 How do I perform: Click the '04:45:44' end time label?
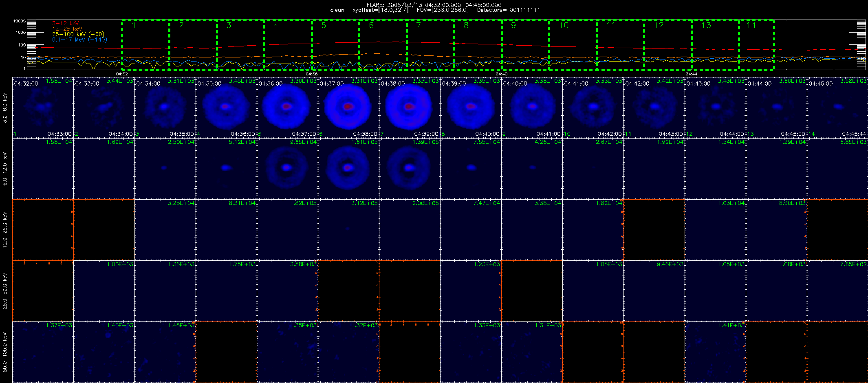tap(854, 134)
